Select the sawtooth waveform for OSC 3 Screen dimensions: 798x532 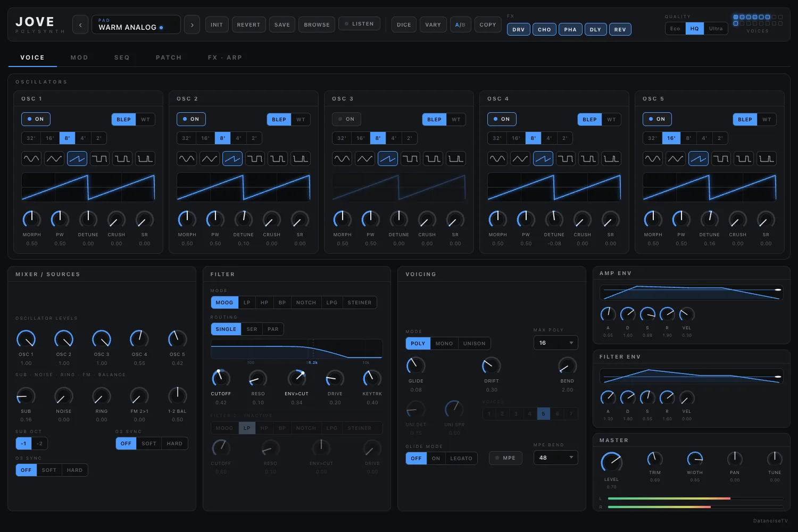(x=388, y=159)
